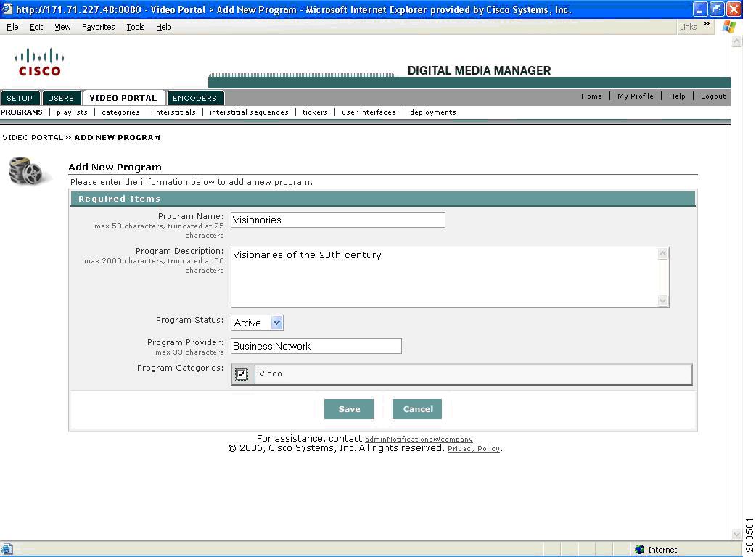Viewport: 756px width, 557px height.
Task: Click the Internet zone globe icon in status bar
Action: pyautogui.click(x=639, y=549)
